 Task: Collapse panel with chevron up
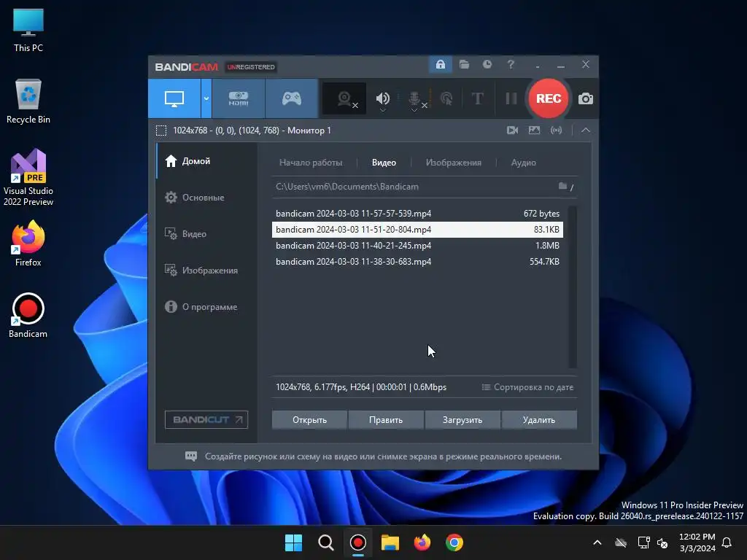click(x=586, y=130)
